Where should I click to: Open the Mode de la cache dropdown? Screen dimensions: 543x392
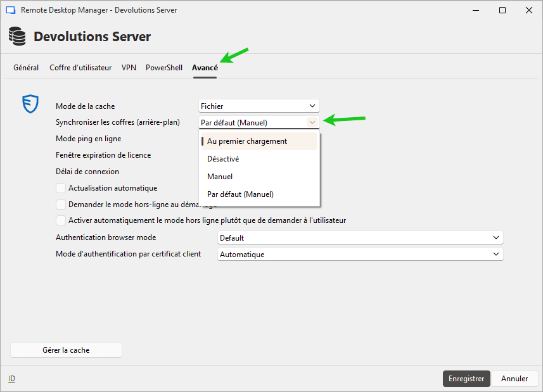(x=259, y=106)
